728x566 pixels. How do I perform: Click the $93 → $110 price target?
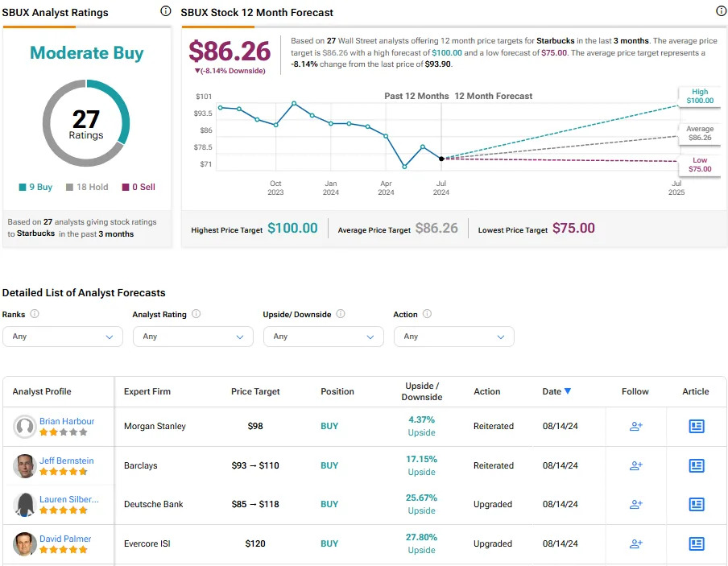click(x=255, y=465)
